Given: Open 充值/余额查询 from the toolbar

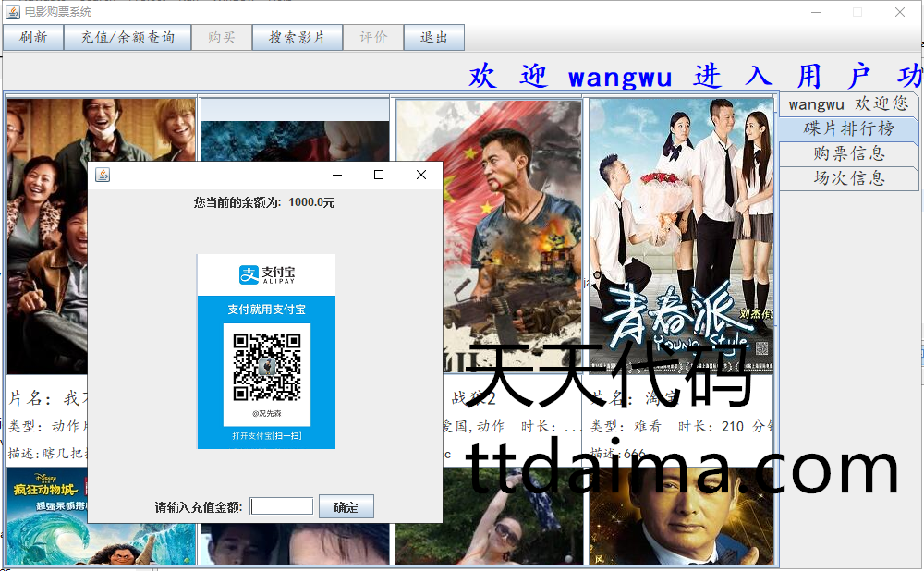Looking at the screenshot, I should click(x=128, y=38).
